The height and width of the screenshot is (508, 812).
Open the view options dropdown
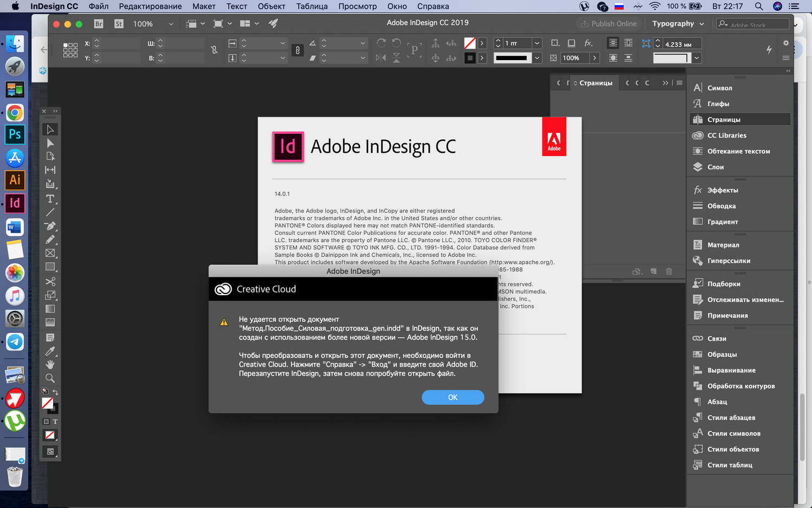click(x=196, y=24)
